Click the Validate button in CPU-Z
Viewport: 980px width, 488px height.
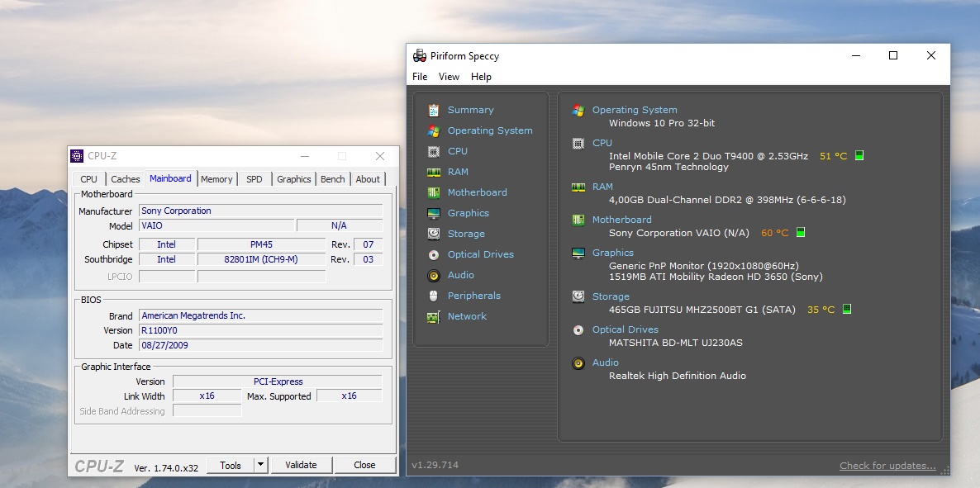point(301,465)
